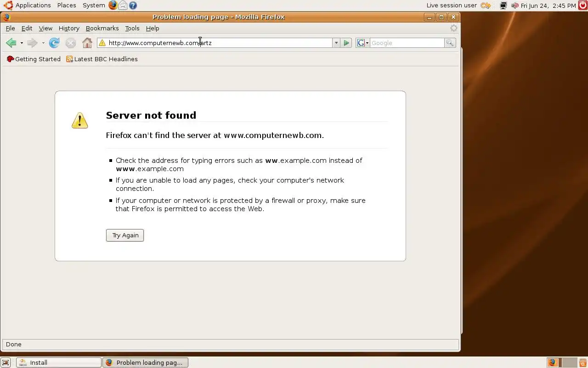Launch the mail client panel icon

click(x=123, y=6)
